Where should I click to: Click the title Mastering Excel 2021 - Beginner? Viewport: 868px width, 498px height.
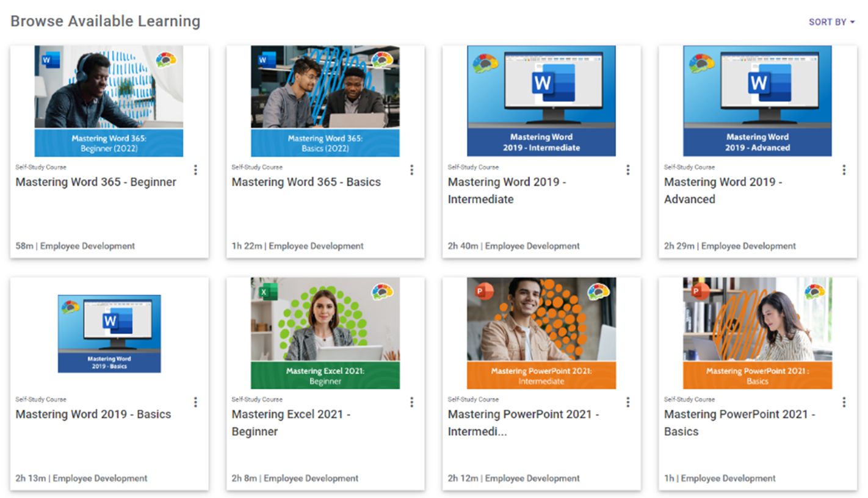click(291, 423)
